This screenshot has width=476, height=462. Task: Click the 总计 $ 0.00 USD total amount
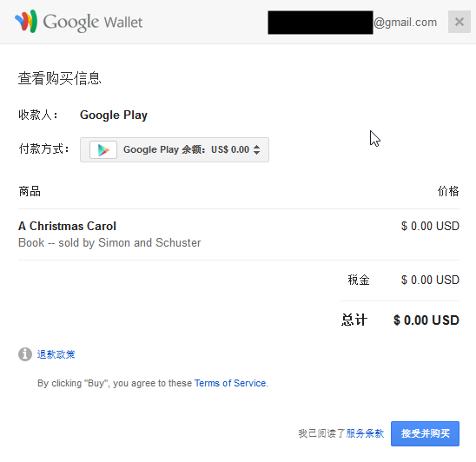pos(426,320)
